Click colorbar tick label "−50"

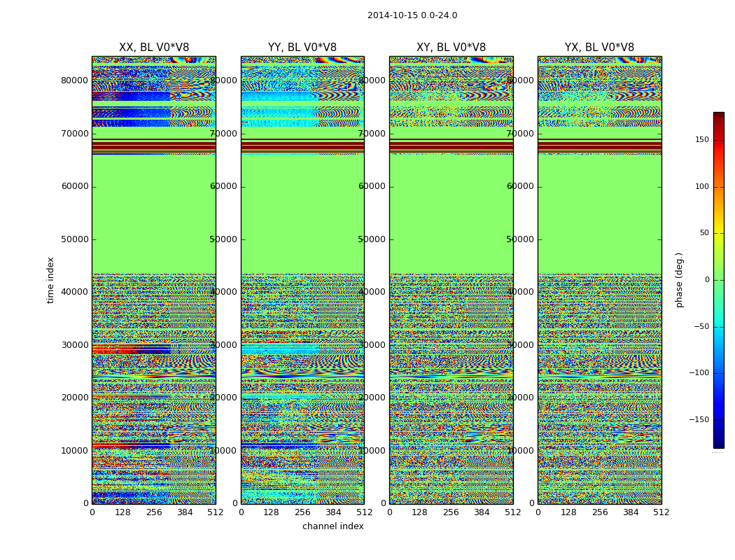point(701,326)
